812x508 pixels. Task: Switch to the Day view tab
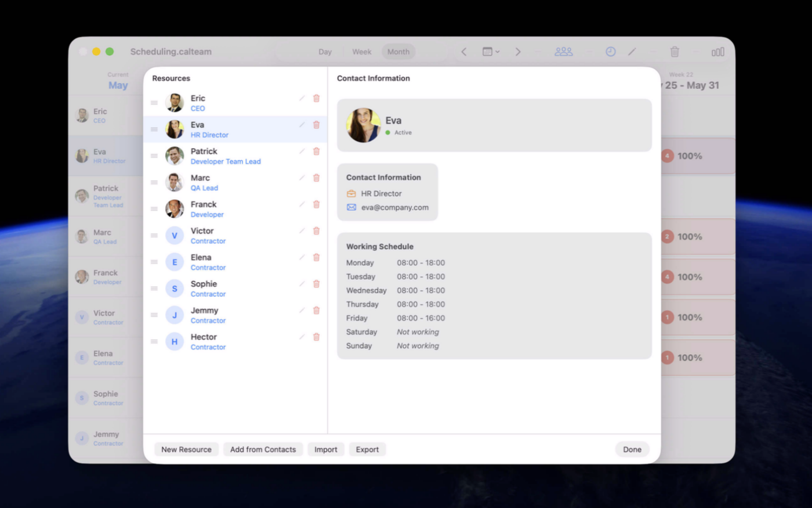(x=325, y=52)
